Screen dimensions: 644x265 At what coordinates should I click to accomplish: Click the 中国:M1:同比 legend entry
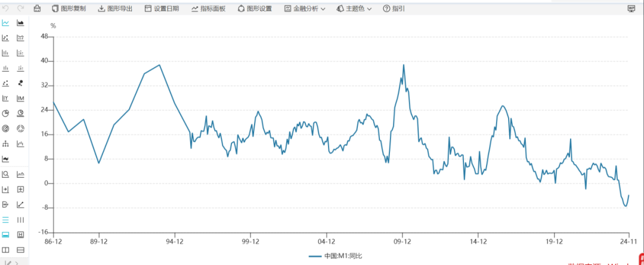(336, 256)
